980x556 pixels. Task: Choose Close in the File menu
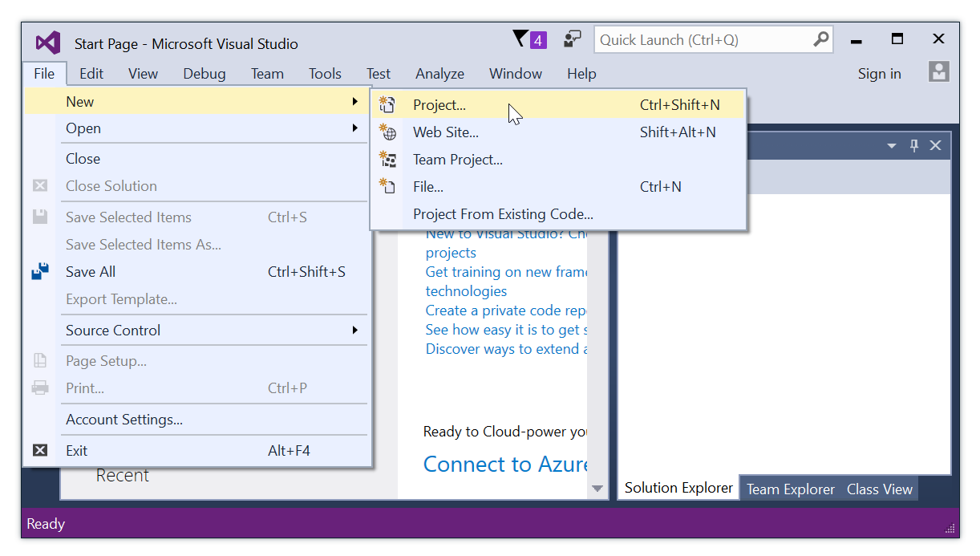pos(197,159)
